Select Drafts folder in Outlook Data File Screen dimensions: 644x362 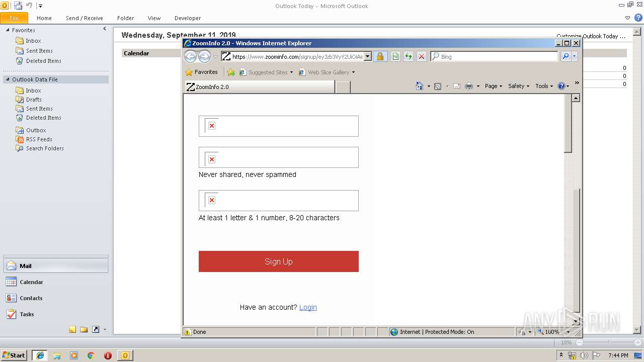[34, 100]
